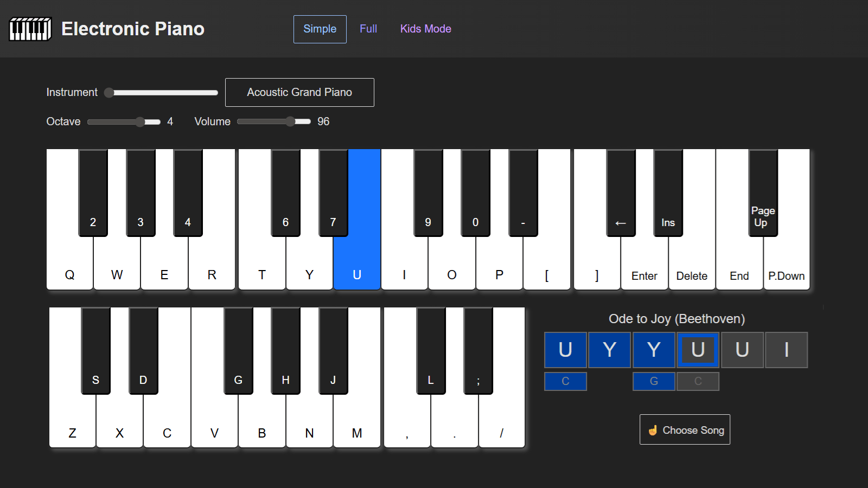This screenshot has height=488, width=868.
Task: Click the Instrument slider handle
Action: click(109, 93)
